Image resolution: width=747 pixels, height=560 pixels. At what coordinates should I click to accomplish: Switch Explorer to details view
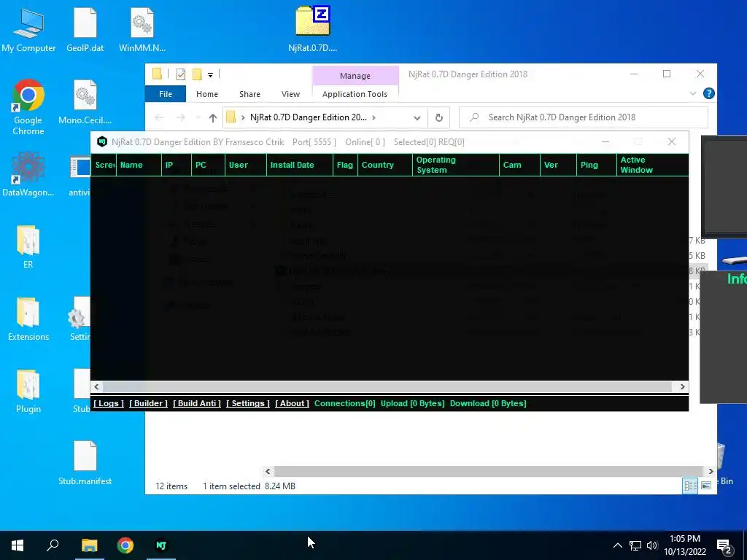690,486
